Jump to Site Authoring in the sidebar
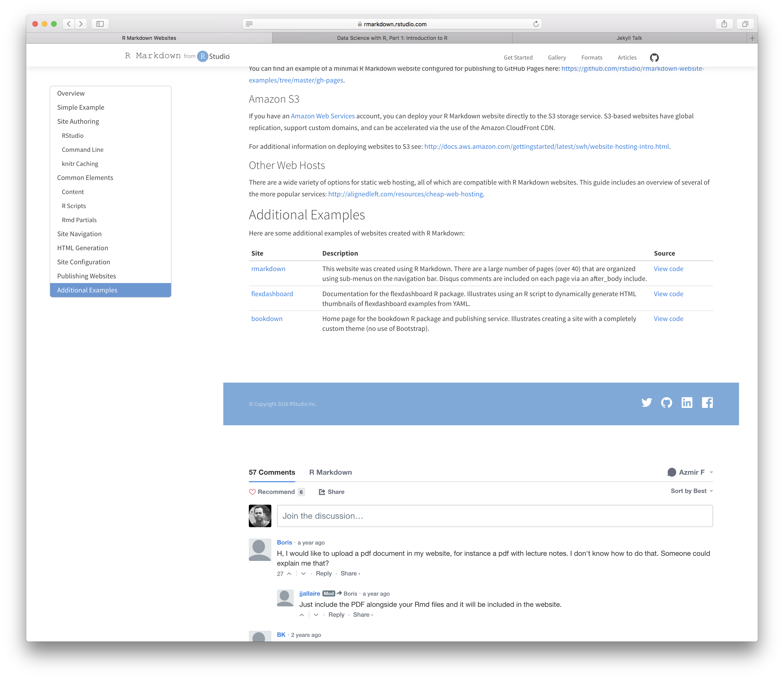Screen dimensions: 784x679 [110, 121]
